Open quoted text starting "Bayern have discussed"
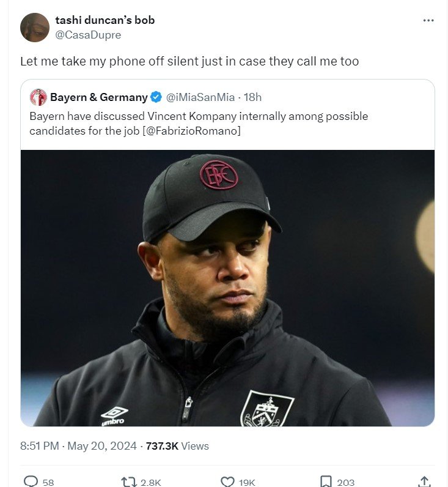Screen dimensions: 448x487 [199, 116]
